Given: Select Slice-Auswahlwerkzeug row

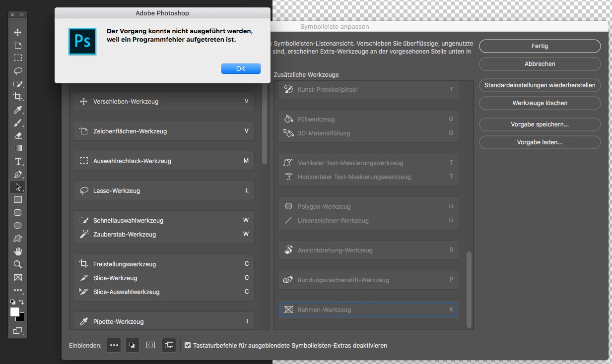Looking at the screenshot, I should point(164,292).
